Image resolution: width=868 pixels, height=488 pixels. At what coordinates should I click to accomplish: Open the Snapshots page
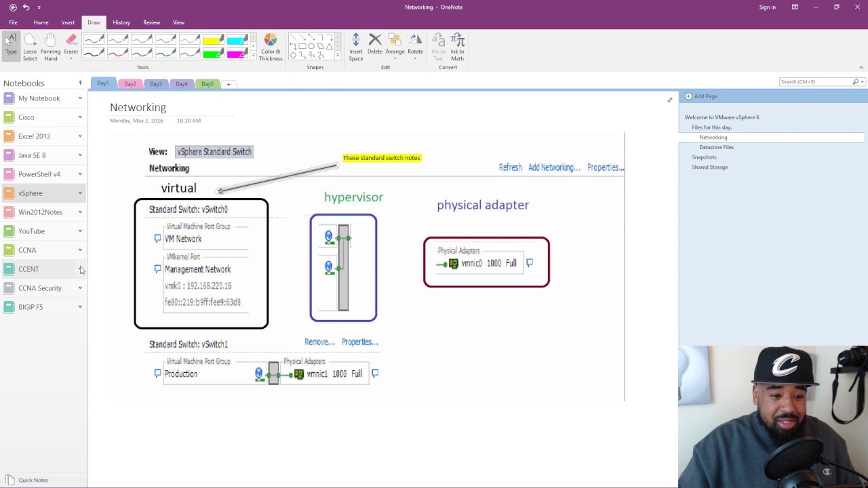point(704,157)
